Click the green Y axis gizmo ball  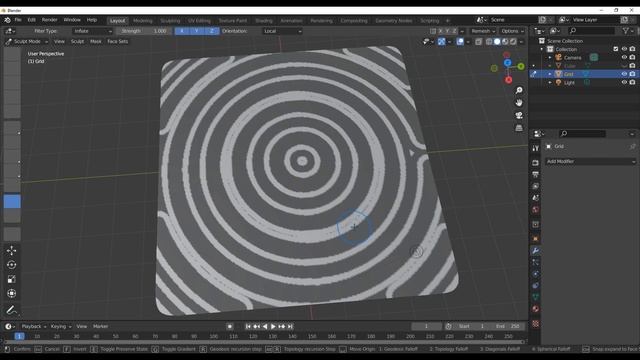pos(521,66)
